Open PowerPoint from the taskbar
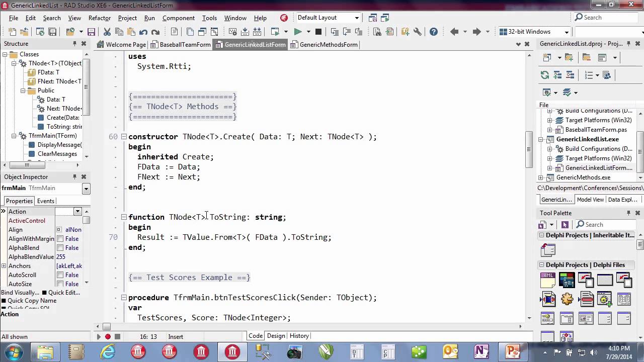644x362 pixels. pyautogui.click(x=513, y=351)
